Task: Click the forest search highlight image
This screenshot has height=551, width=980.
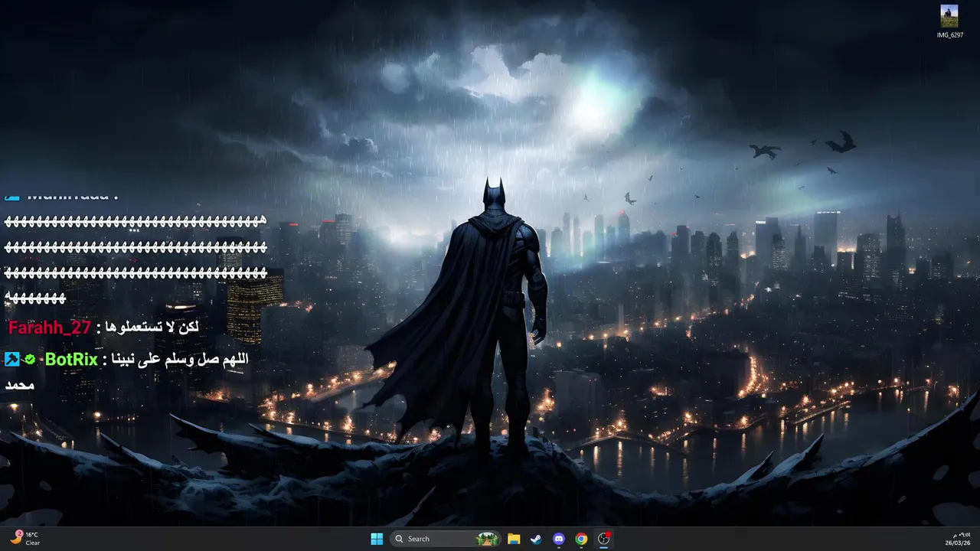Action: coord(487,539)
